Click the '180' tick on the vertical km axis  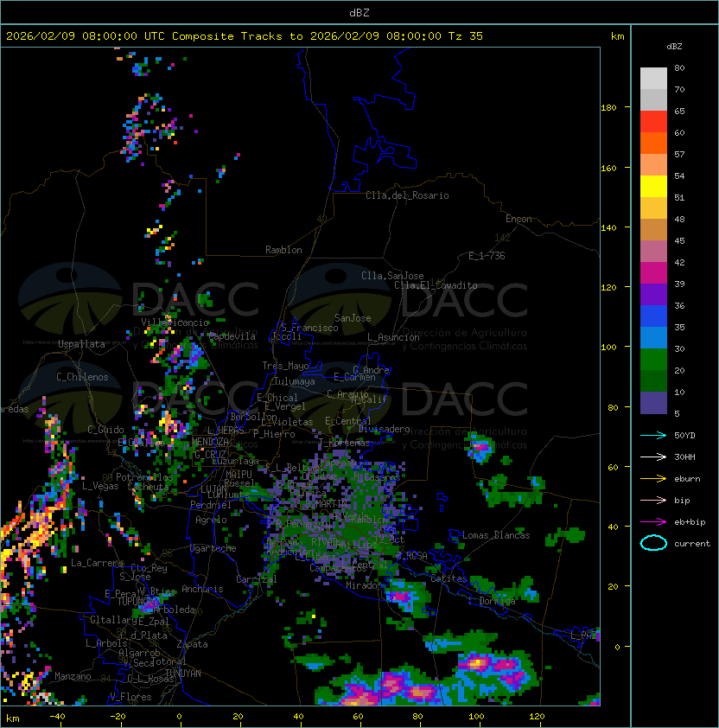tap(608, 108)
